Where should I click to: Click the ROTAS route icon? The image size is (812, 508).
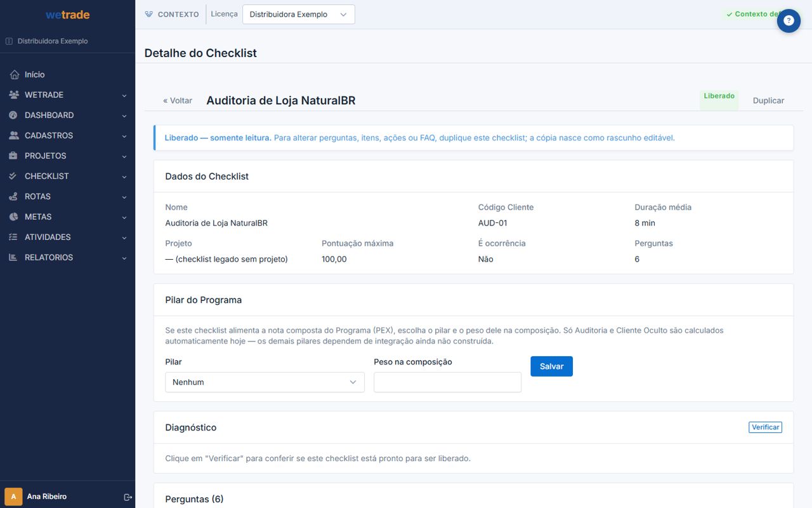pos(14,196)
